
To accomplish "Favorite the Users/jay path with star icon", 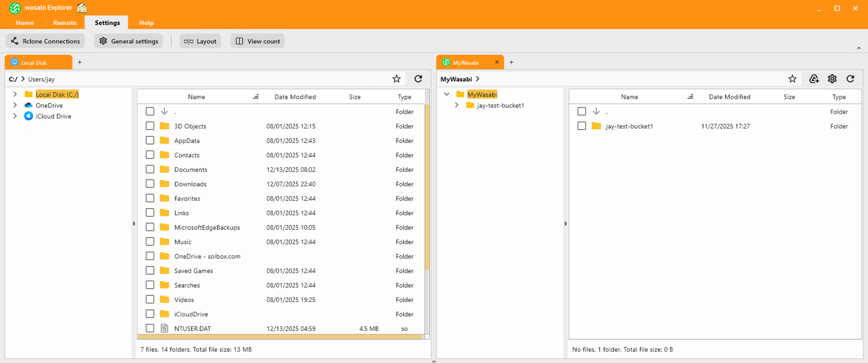I will click(x=396, y=79).
